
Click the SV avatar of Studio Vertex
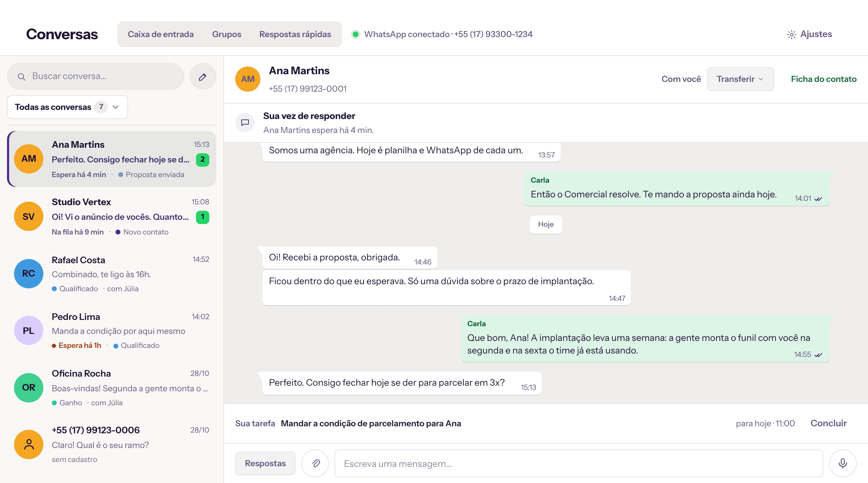pyautogui.click(x=29, y=216)
